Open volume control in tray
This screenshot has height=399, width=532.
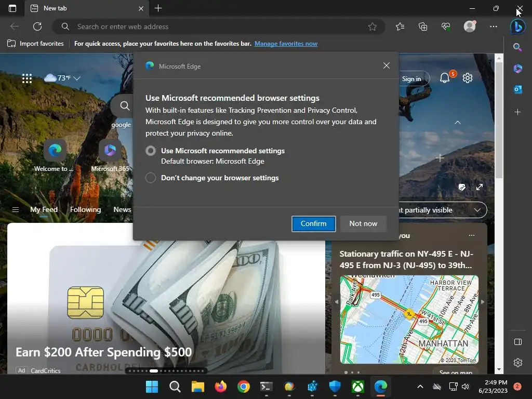pos(465,387)
